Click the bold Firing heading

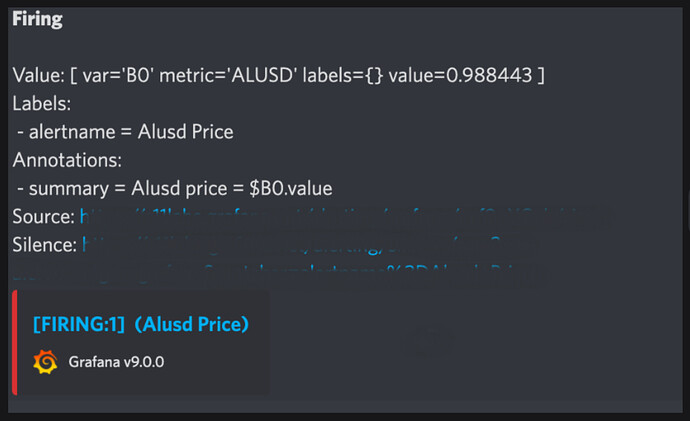tap(37, 19)
